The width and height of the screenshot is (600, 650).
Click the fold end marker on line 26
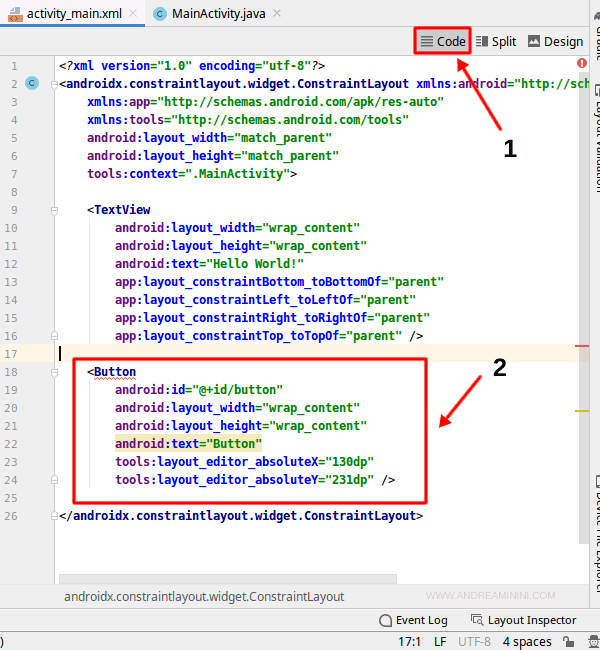[54, 516]
